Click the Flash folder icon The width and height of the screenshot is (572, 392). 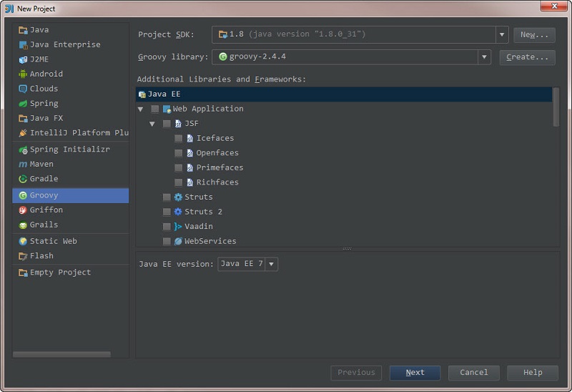click(x=23, y=256)
